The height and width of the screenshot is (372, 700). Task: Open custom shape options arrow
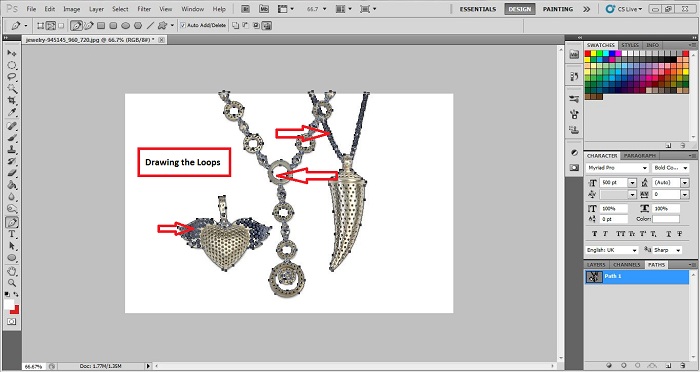[172, 25]
